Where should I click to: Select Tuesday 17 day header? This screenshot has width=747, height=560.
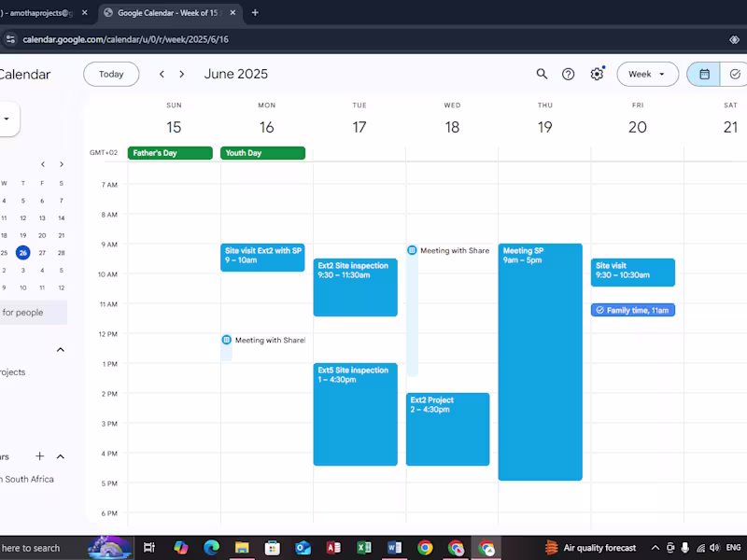pos(359,127)
